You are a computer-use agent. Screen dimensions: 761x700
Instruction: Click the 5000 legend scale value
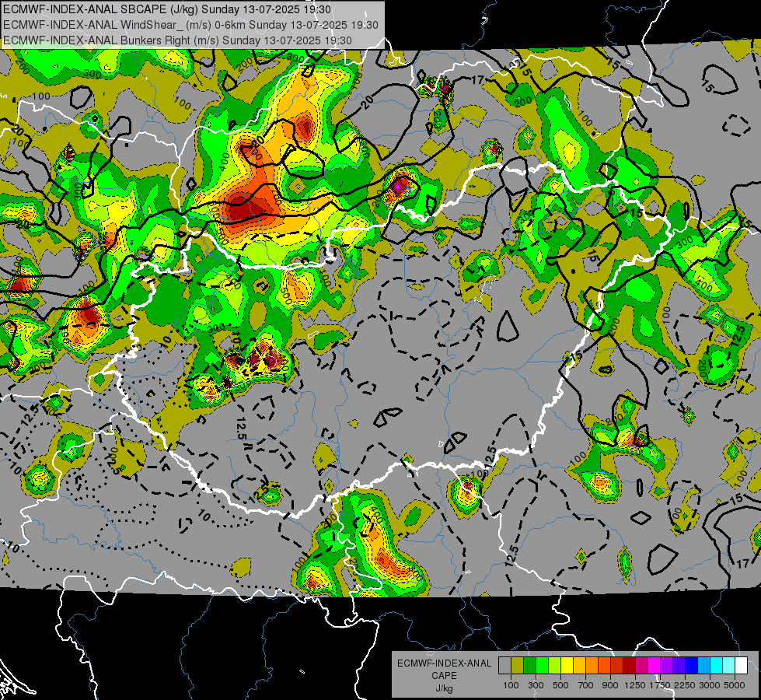coord(735,685)
